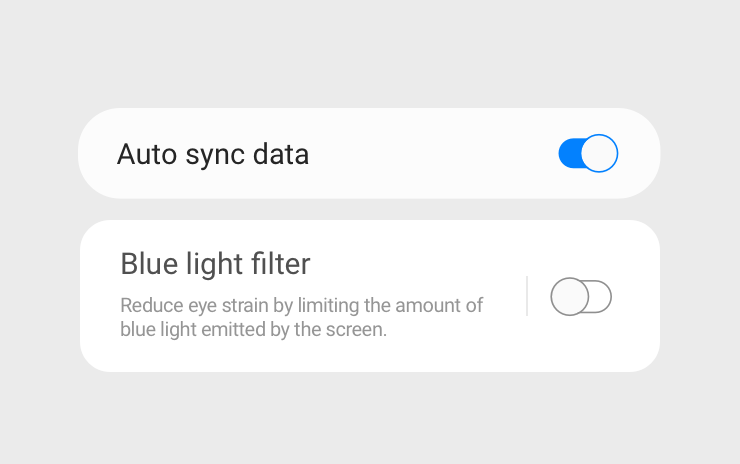740x464 pixels.
Task: Click the gray knob of Blue light toggle
Action: tap(569, 297)
